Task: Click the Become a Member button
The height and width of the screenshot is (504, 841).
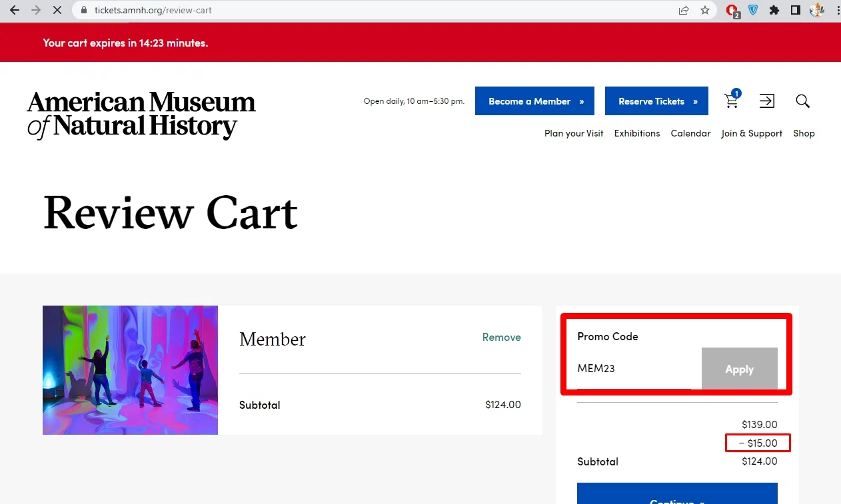Action: tap(534, 101)
